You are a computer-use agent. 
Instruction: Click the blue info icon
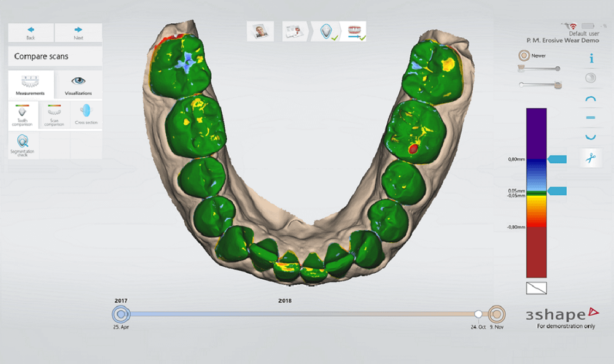pos(591,58)
